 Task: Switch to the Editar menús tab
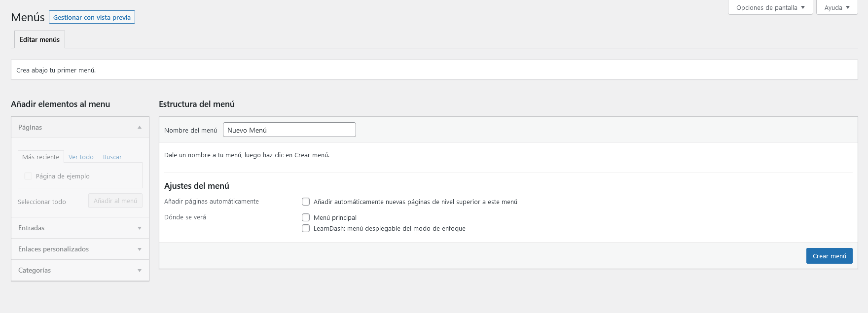click(x=39, y=39)
